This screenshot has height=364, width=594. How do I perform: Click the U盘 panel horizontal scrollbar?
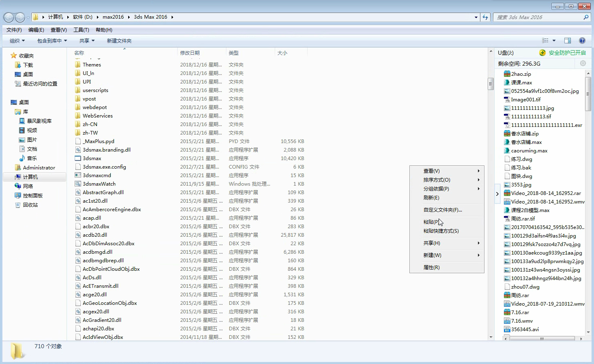click(542, 338)
